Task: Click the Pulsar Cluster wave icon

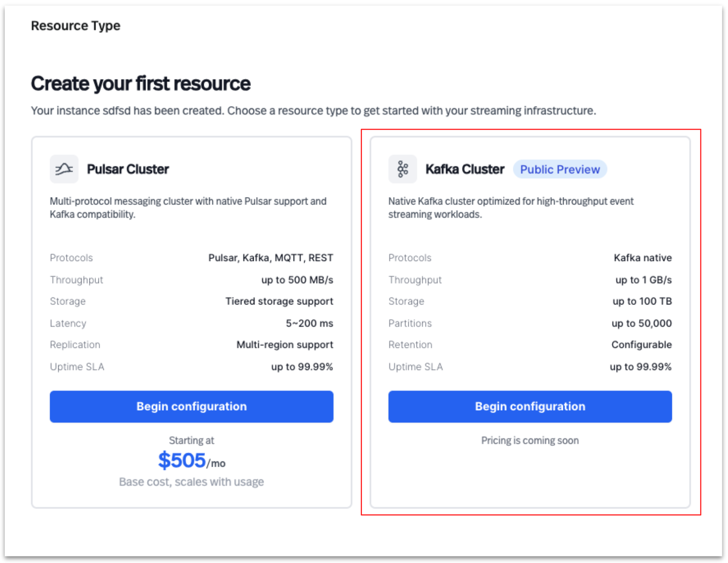Action: [x=64, y=169]
